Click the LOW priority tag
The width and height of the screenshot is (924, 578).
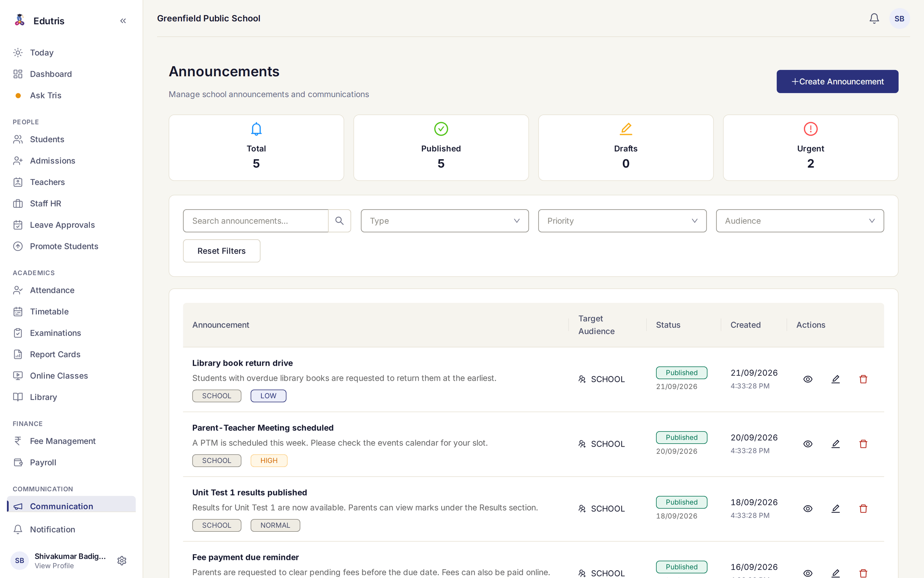(268, 396)
